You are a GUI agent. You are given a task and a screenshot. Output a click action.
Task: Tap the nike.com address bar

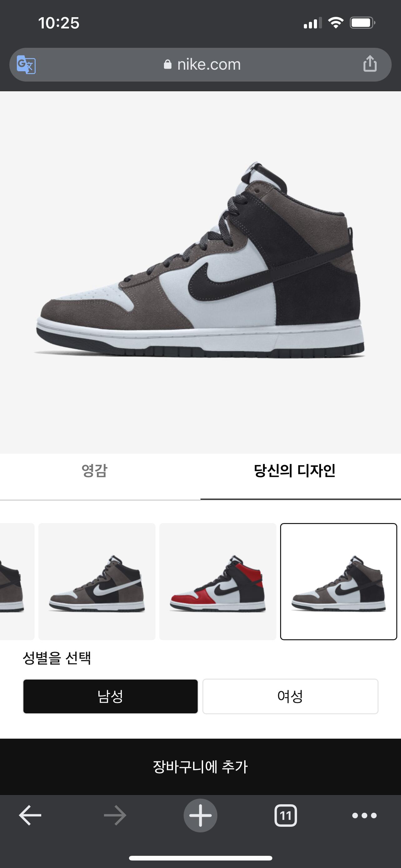pyautogui.click(x=200, y=64)
